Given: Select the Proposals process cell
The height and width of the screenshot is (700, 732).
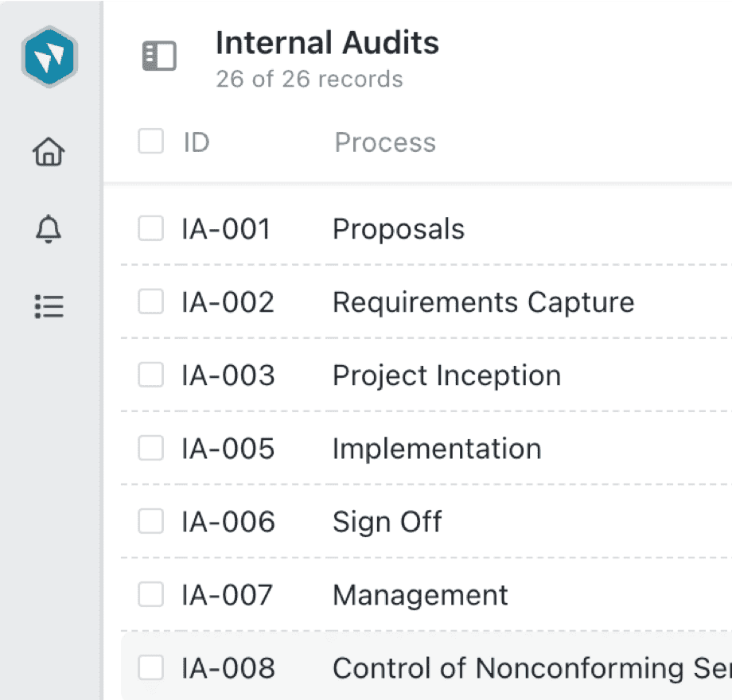Looking at the screenshot, I should 399,230.
